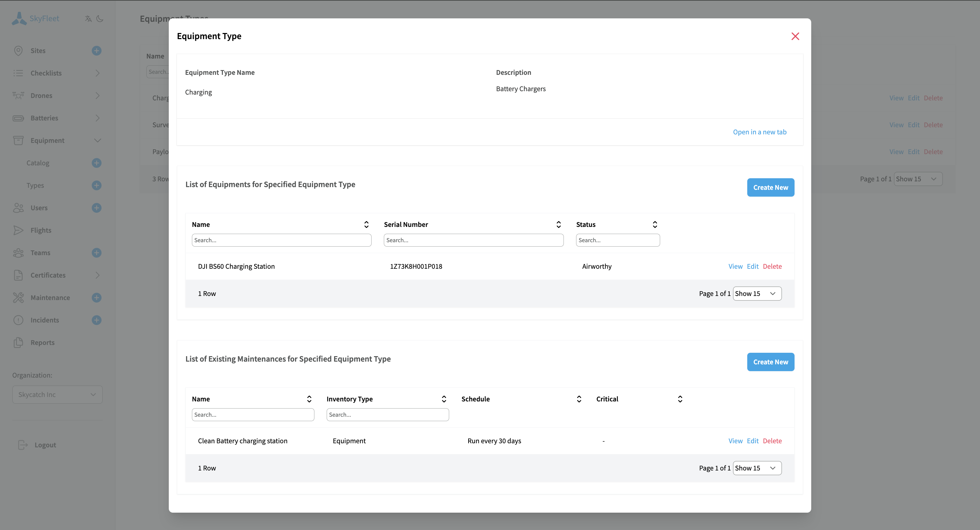Sort maintenances table by Name
The image size is (980, 530).
click(x=309, y=399)
